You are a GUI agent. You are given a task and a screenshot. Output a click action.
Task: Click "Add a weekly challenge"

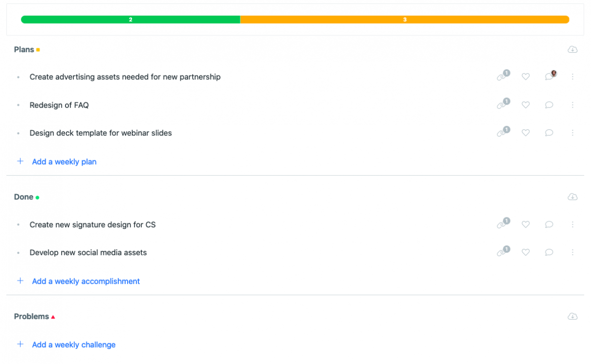click(x=73, y=344)
